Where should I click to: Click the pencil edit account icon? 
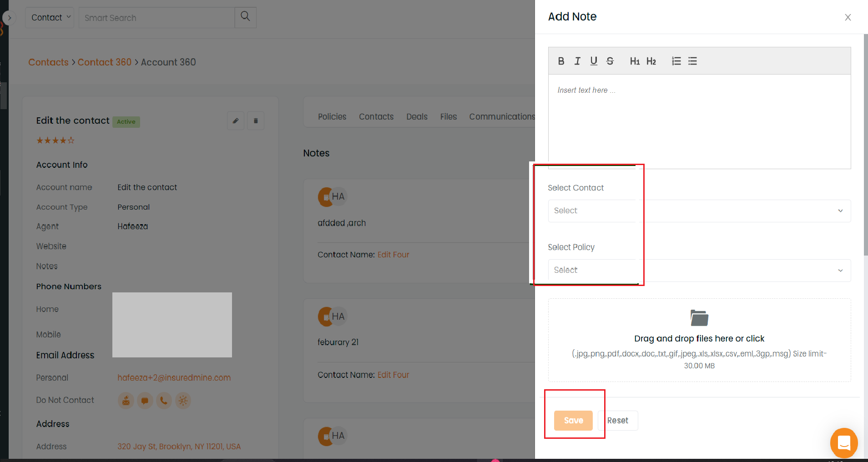[236, 121]
